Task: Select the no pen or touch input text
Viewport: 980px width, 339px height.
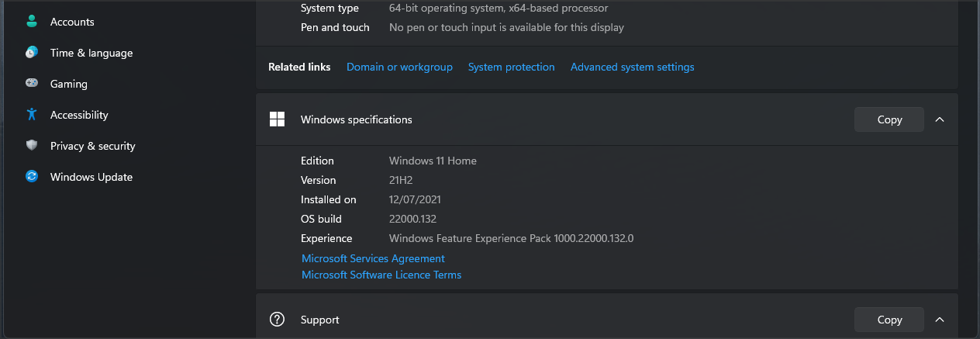Action: [506, 27]
